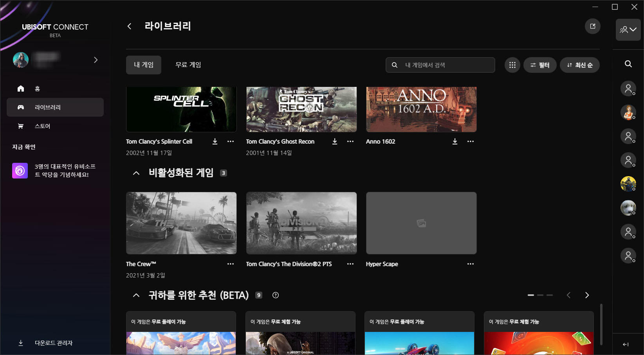Show previous recommendations with left arrow

[568, 295]
